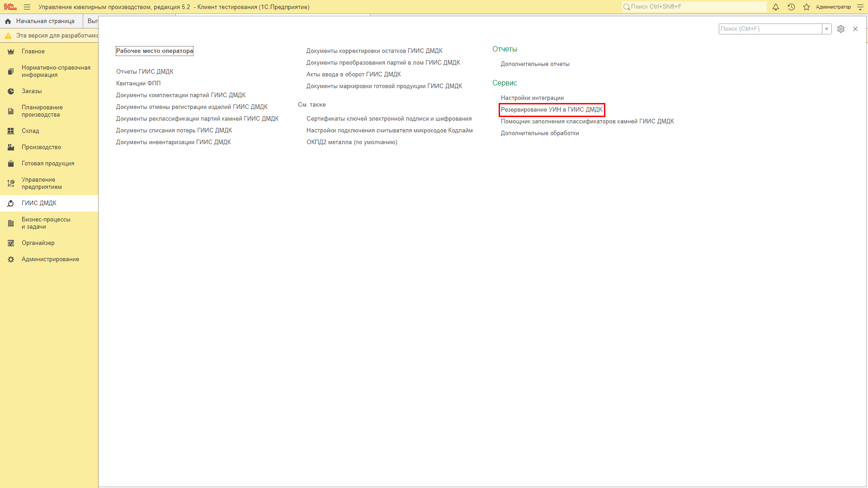Screen dimensions: 868x488
Task: Open the favorites star icon
Action: (x=807, y=7)
